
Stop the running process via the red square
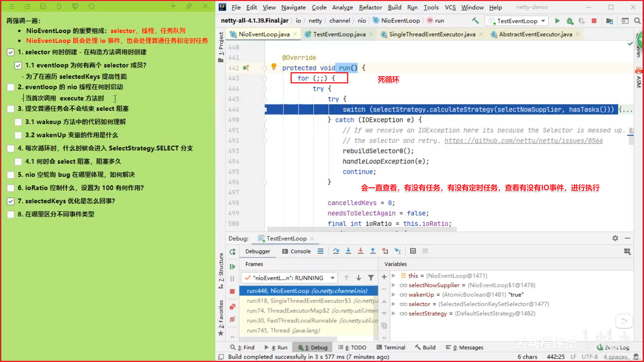(x=594, y=21)
